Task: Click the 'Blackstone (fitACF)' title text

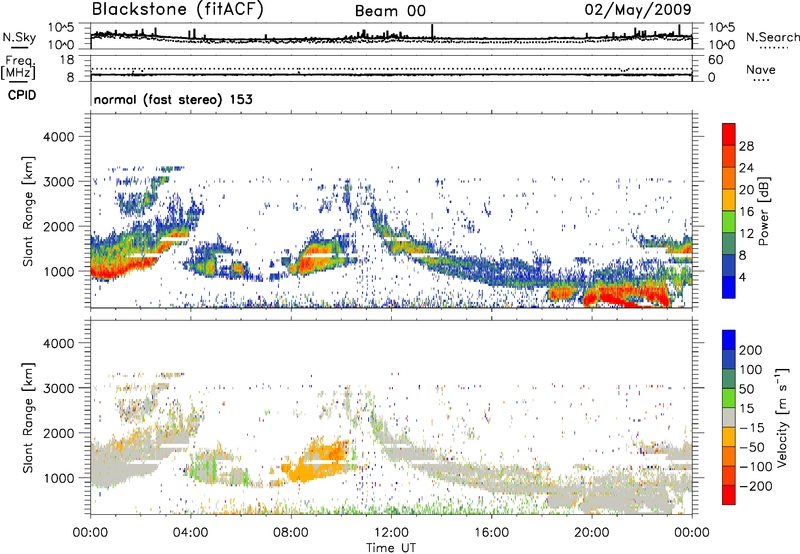Action: (x=177, y=9)
